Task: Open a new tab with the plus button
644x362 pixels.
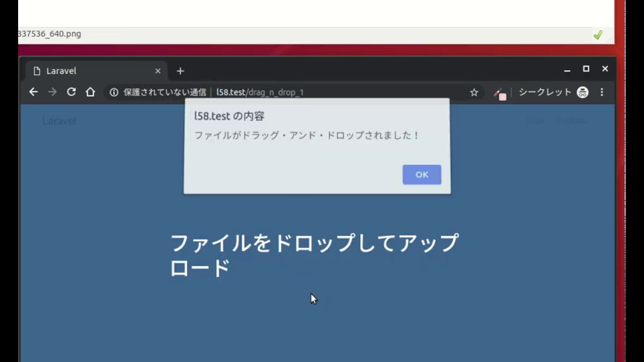Action: coord(180,71)
